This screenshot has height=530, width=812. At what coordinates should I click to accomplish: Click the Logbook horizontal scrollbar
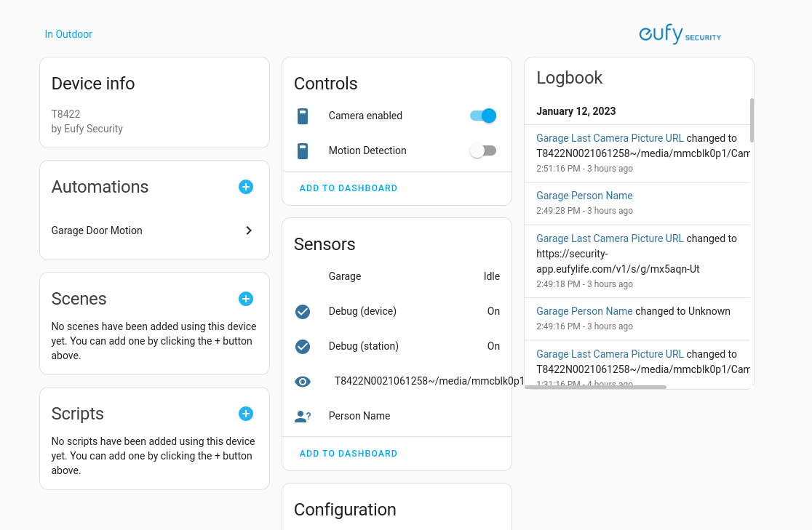pyautogui.click(x=597, y=388)
